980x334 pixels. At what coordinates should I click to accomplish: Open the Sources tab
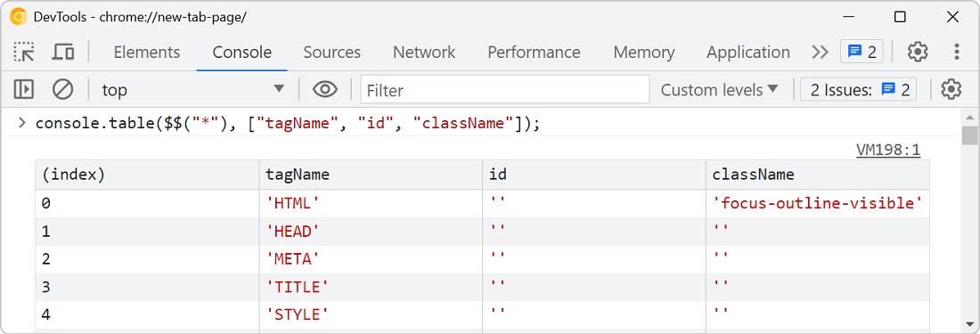coord(332,52)
